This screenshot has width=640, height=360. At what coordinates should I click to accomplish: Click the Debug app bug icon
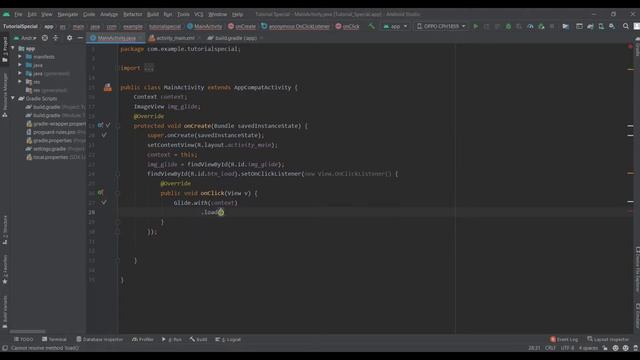point(508,26)
